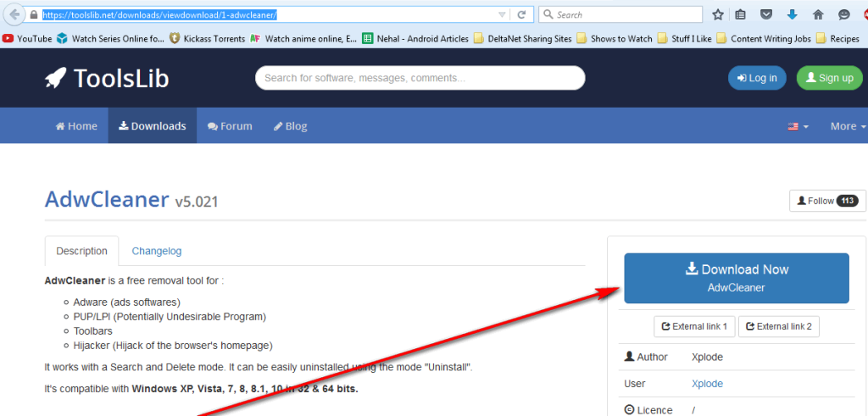Open Recipes bookmark folder
This screenshot has height=416, width=868.
click(837, 39)
